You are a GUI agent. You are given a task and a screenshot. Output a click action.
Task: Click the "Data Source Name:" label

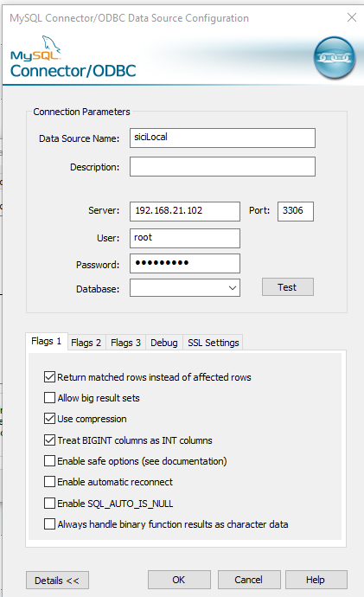80,138
